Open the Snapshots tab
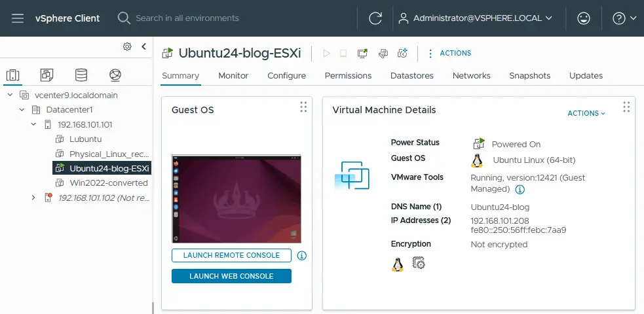644x314 pixels. point(530,76)
